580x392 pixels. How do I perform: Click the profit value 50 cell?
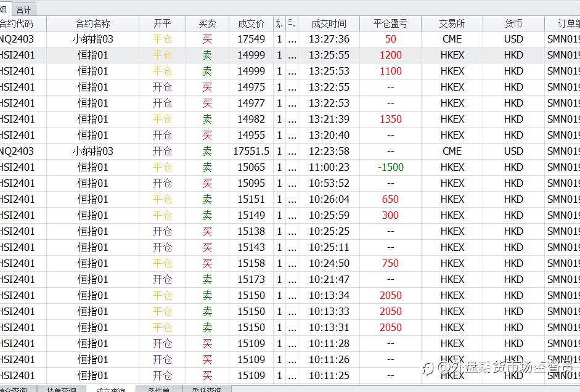[x=390, y=39]
